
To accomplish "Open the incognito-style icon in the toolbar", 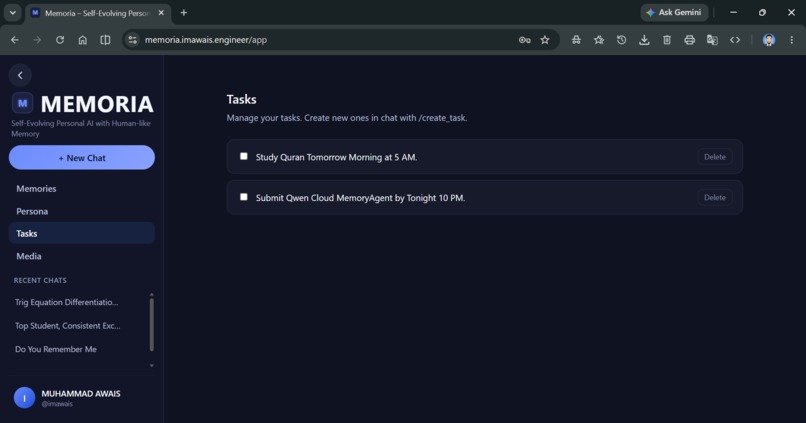I will 576,40.
